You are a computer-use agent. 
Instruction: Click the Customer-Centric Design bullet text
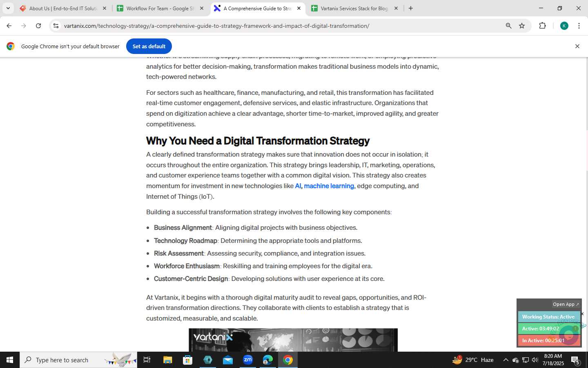[269, 279]
